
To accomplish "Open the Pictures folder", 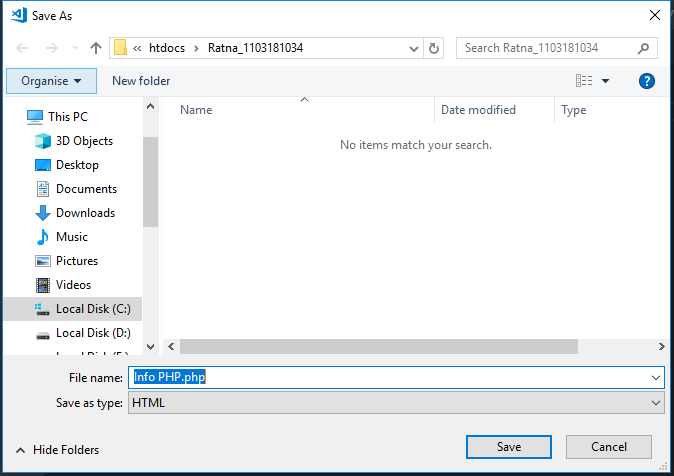I will coord(77,261).
